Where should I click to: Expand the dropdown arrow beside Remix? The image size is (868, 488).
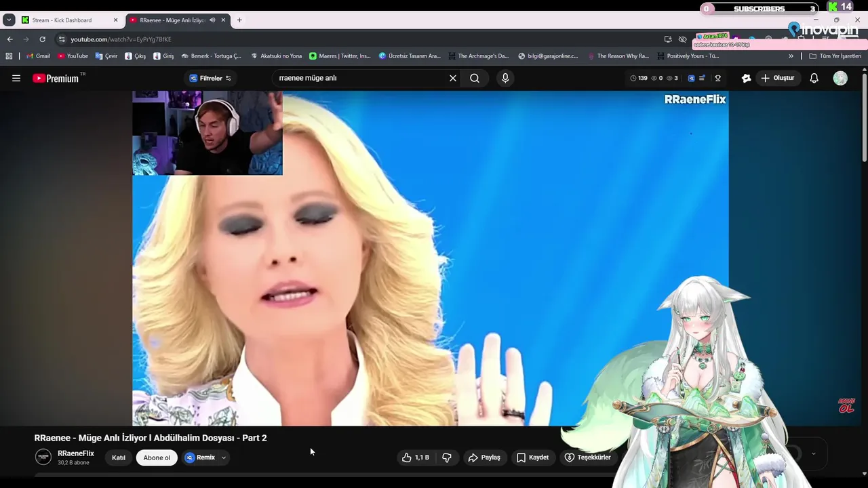click(224, 457)
